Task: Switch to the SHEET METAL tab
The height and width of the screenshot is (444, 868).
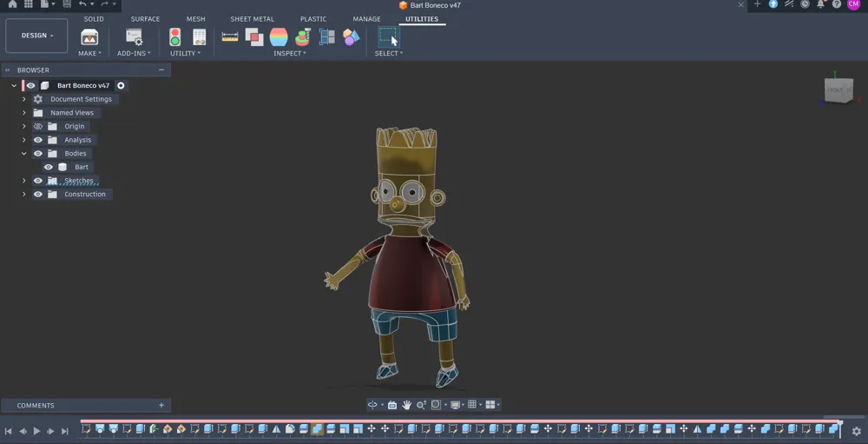Action: tap(252, 19)
